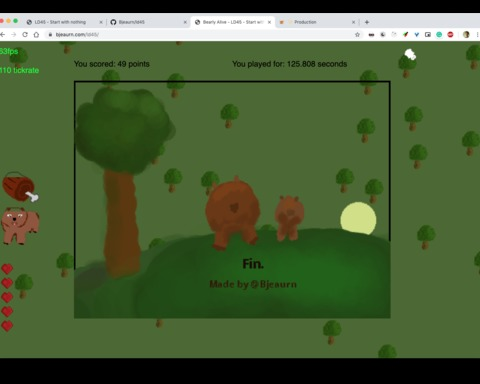Screen dimensions: 480x384
Task: Go forward in browser history
Action: 14,34
